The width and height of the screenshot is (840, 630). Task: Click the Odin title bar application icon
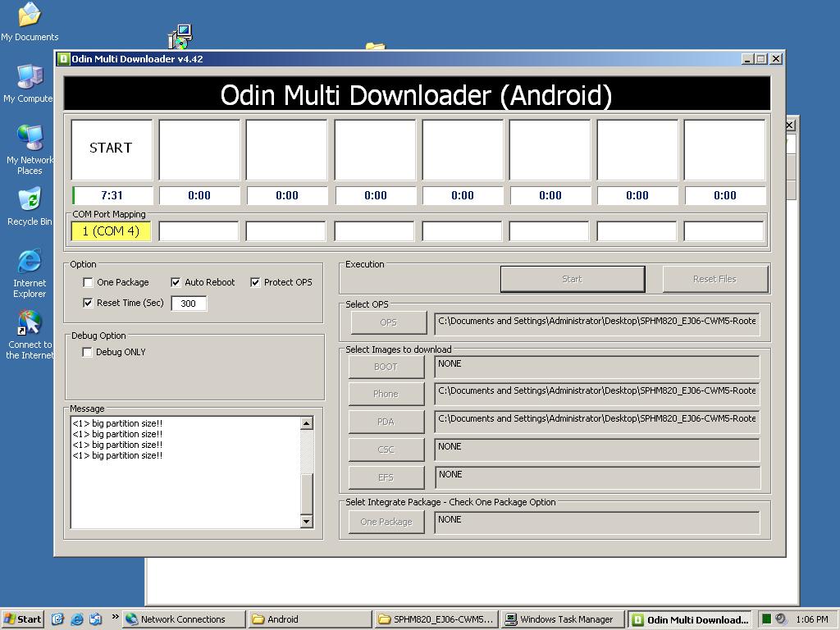64,59
